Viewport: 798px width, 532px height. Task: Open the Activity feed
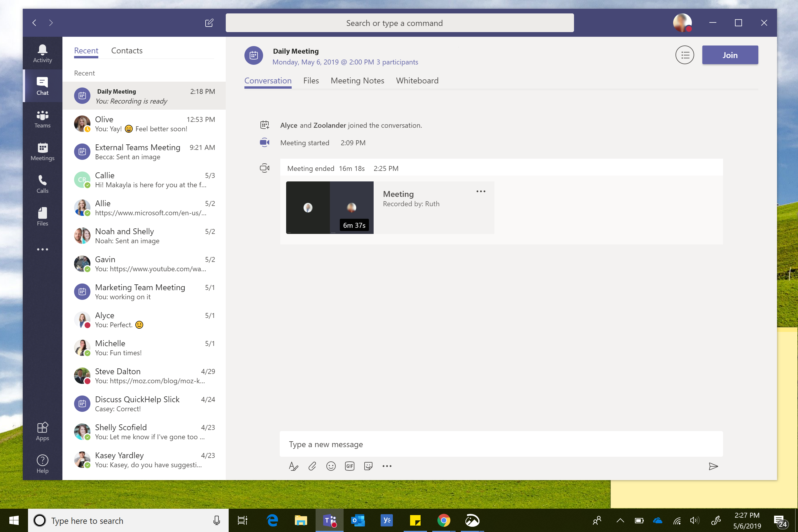click(x=42, y=52)
